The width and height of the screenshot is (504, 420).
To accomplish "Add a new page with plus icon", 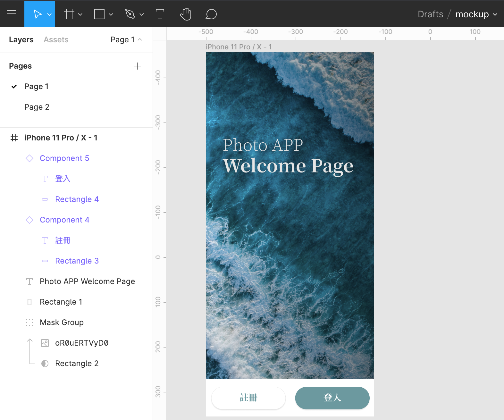I will pos(137,66).
